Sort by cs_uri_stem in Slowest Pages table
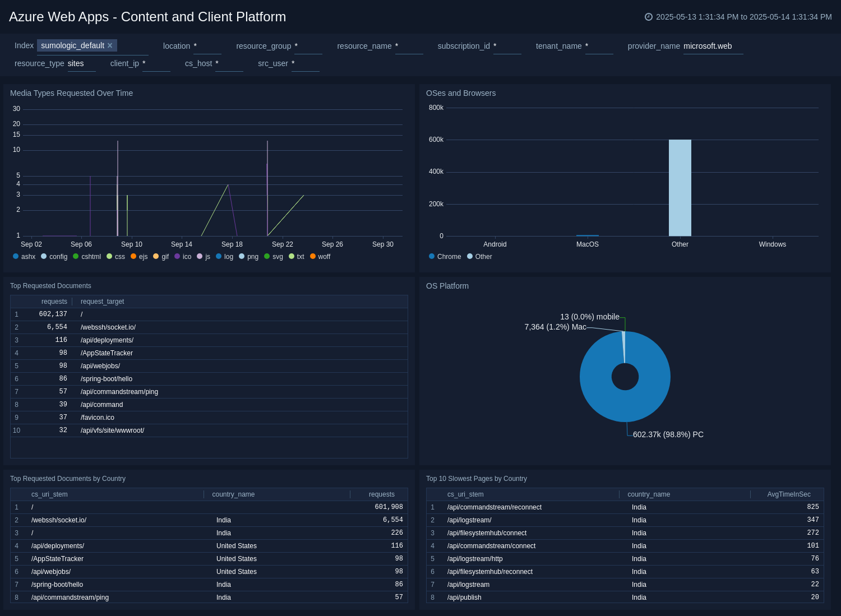841x616 pixels. (465, 494)
